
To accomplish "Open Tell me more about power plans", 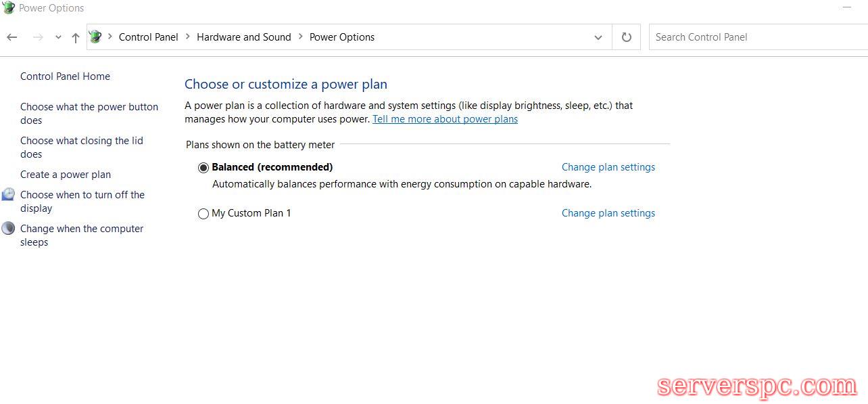I will (x=445, y=119).
